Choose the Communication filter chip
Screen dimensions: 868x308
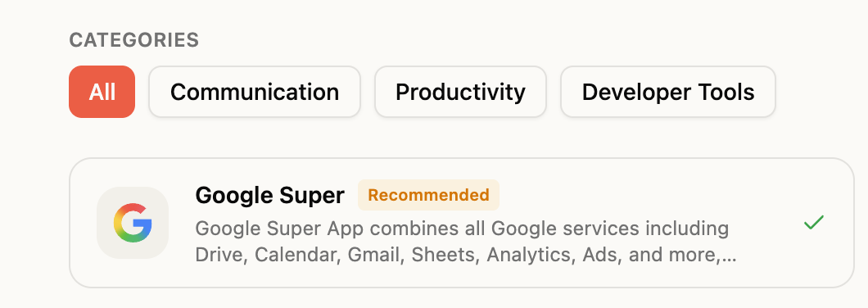pos(255,92)
